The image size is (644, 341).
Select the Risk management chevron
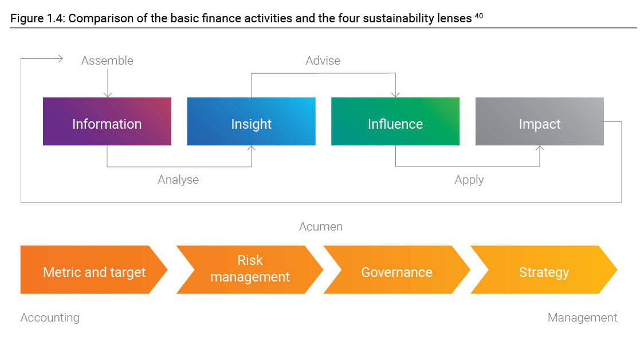tap(250, 269)
